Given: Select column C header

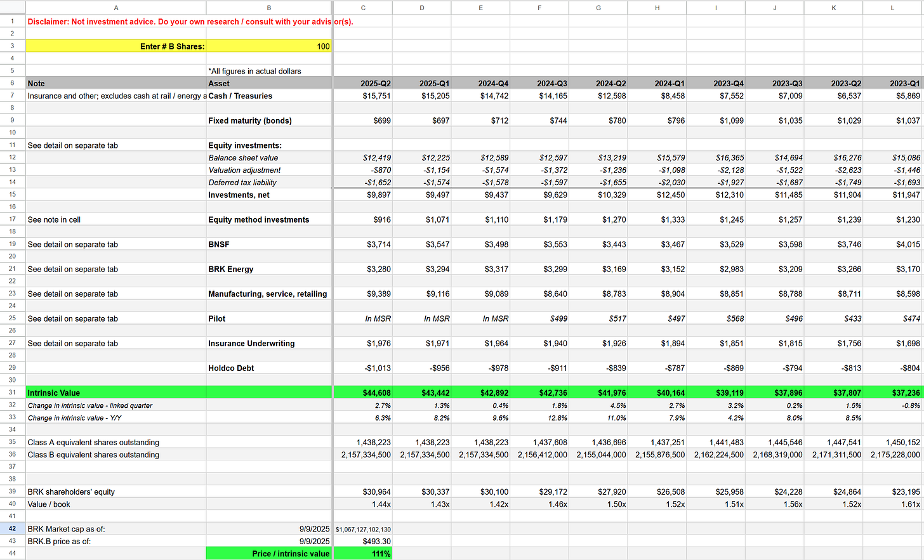Looking at the screenshot, I should (x=363, y=8).
